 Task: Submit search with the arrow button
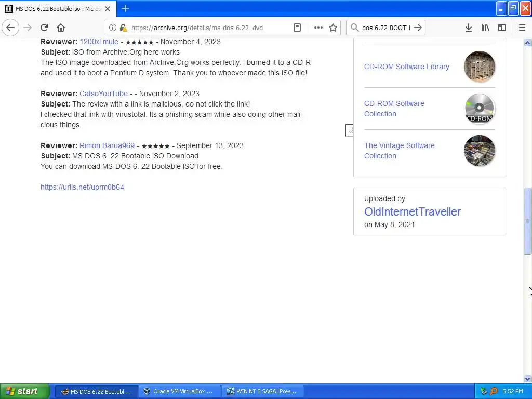coord(418,28)
